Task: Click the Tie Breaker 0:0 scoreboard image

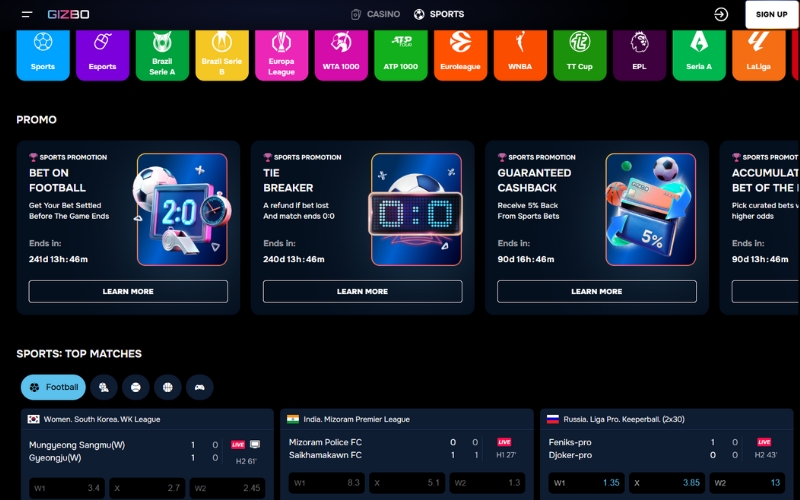Action: 416,209
